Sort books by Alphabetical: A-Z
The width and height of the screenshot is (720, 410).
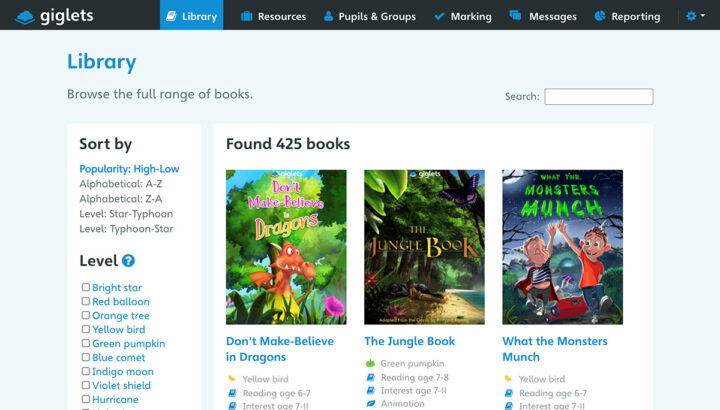[119, 184]
